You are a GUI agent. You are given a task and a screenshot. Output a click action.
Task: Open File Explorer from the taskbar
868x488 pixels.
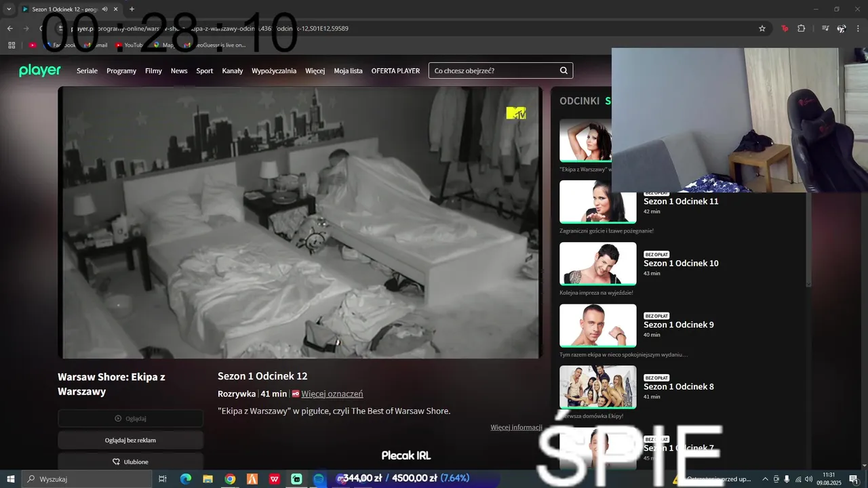click(x=208, y=479)
